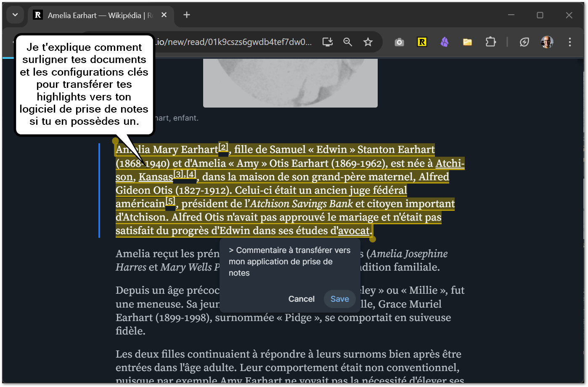Open Chrome's three-dot menu

(569, 42)
